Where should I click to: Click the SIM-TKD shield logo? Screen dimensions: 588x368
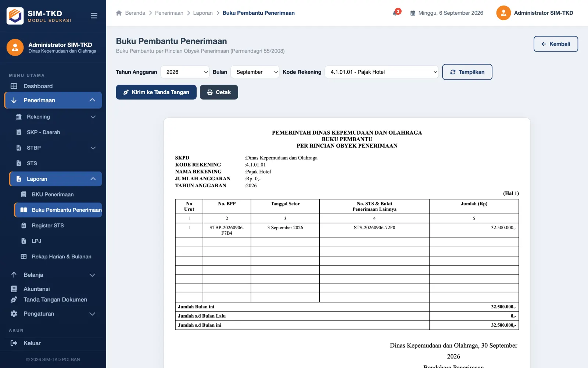click(15, 16)
